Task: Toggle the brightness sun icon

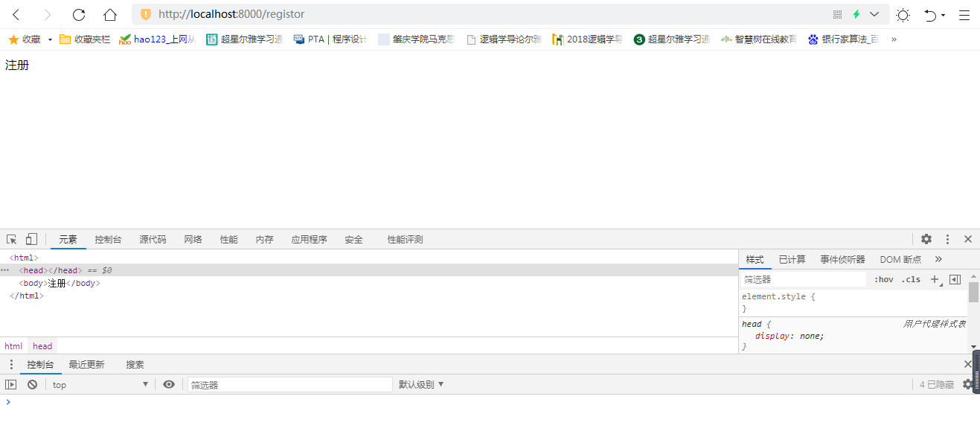Action: coord(903,15)
